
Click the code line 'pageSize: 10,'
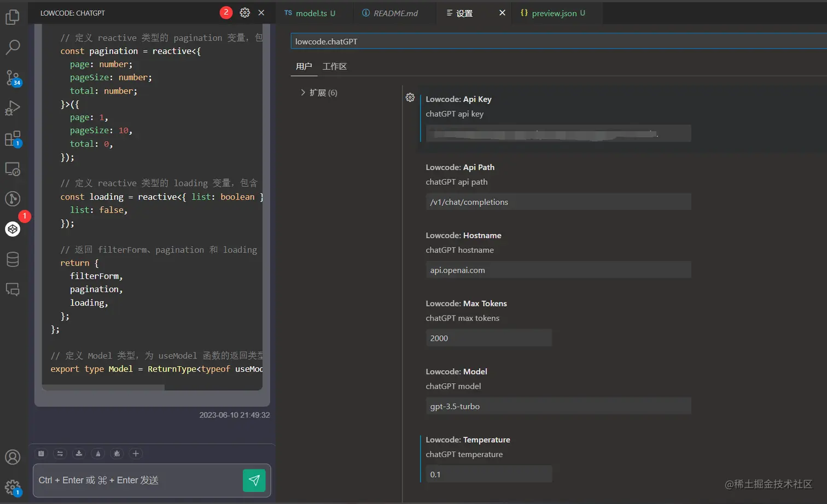tap(101, 131)
